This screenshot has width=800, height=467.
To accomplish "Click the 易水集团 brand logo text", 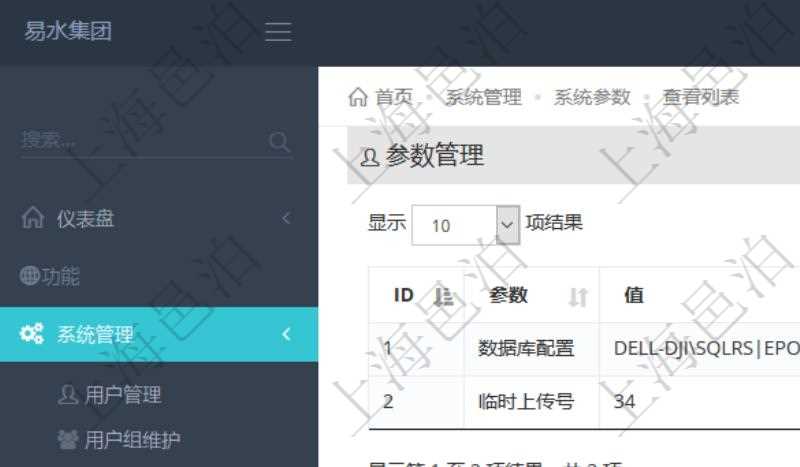I will click(x=68, y=31).
